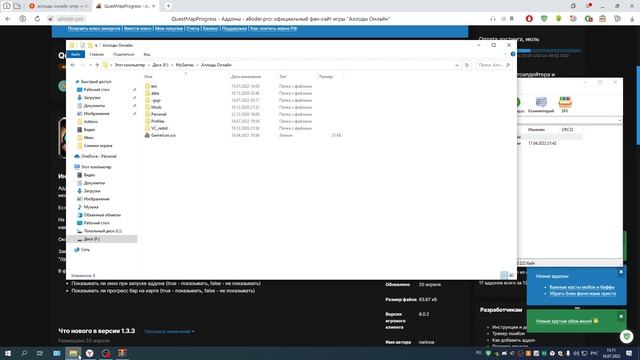640x360 pixels.
Task: Open the File tab in Explorer
Action: click(76, 54)
